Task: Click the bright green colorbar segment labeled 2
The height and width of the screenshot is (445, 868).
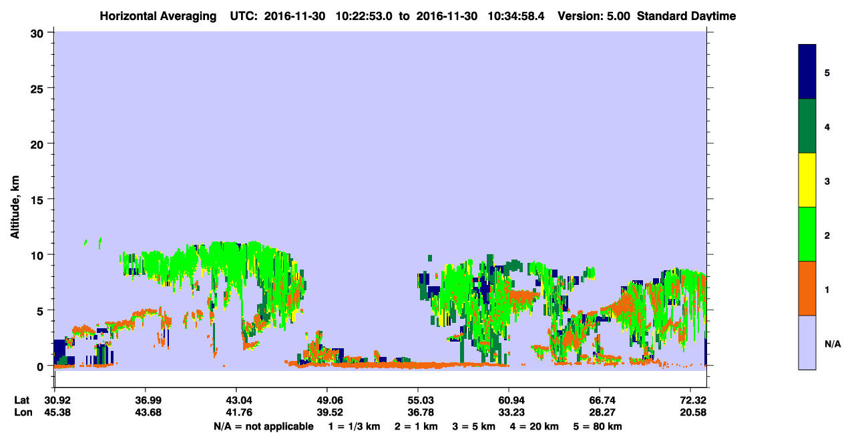Action: (807, 234)
